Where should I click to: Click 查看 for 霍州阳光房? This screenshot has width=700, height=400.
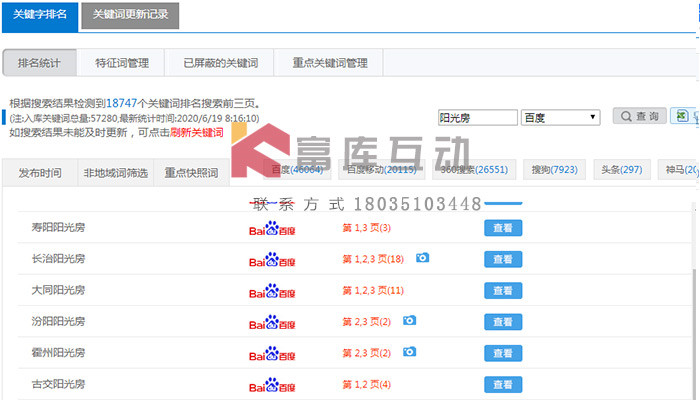click(503, 353)
